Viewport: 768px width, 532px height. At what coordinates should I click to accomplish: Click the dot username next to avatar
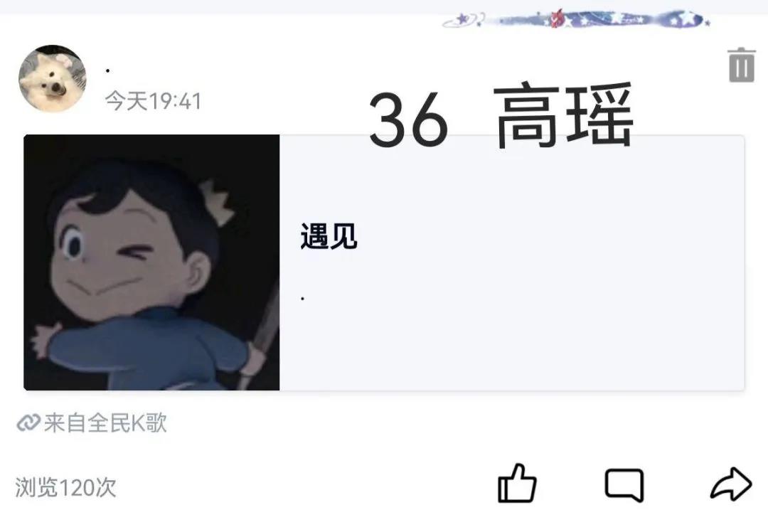(107, 71)
